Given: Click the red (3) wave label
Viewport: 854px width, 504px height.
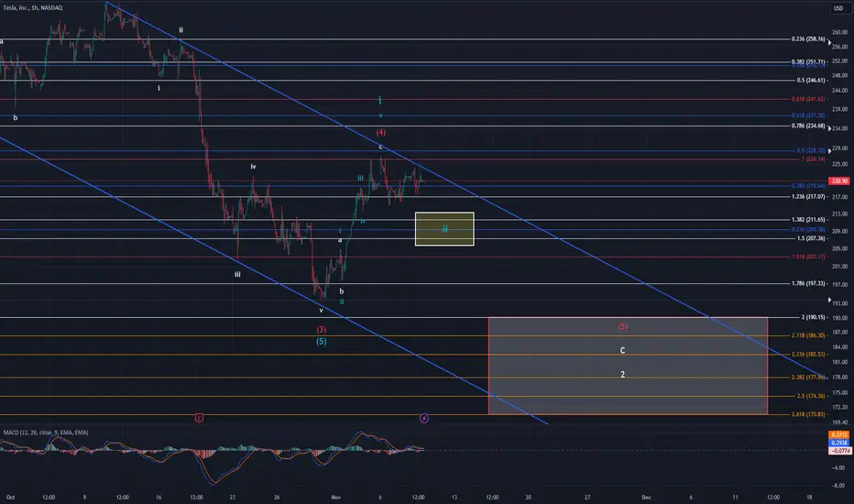Looking at the screenshot, I should 322,330.
